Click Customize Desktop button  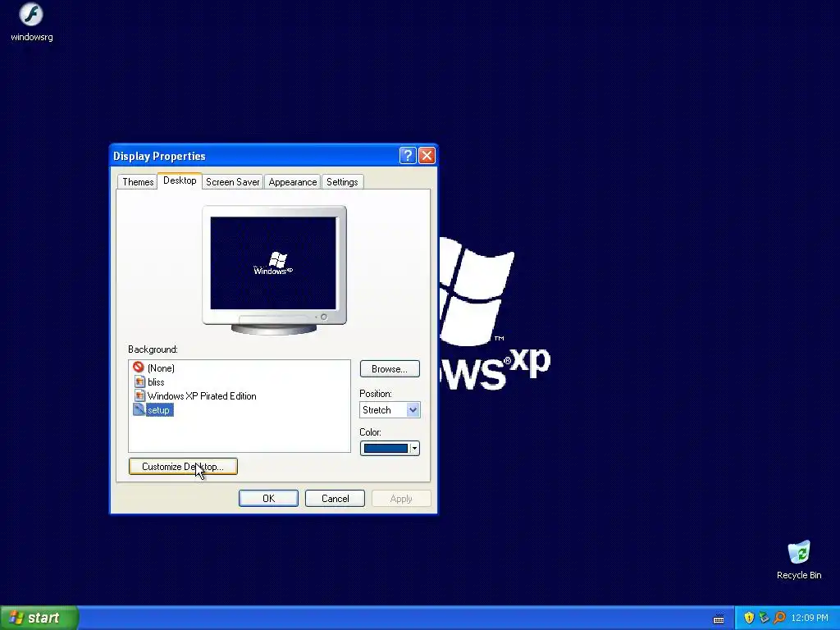(x=183, y=466)
